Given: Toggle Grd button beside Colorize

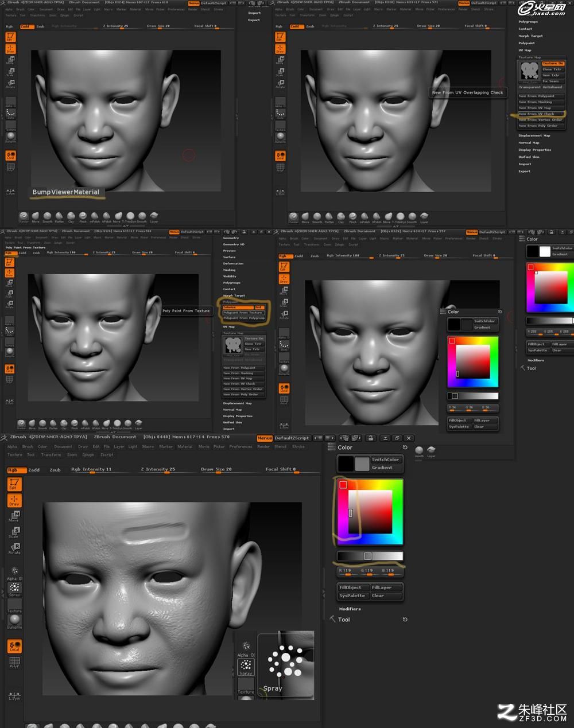Looking at the screenshot, I should click(259, 307).
